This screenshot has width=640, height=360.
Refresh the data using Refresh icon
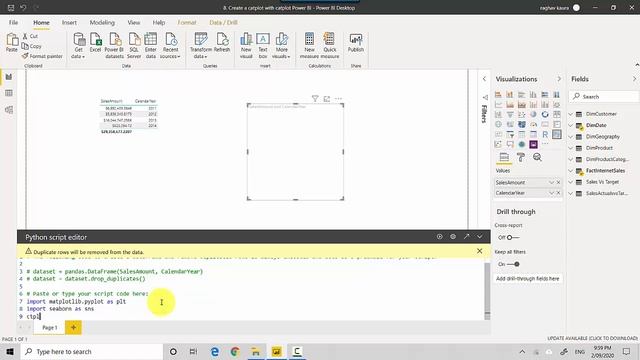pyautogui.click(x=222, y=42)
